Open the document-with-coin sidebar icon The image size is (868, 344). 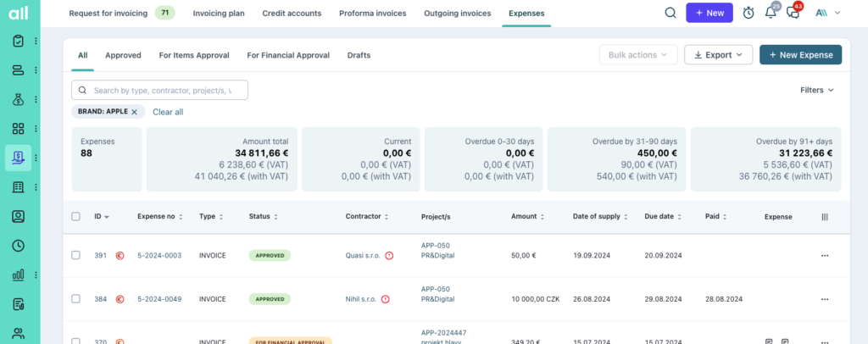pyautogui.click(x=19, y=303)
